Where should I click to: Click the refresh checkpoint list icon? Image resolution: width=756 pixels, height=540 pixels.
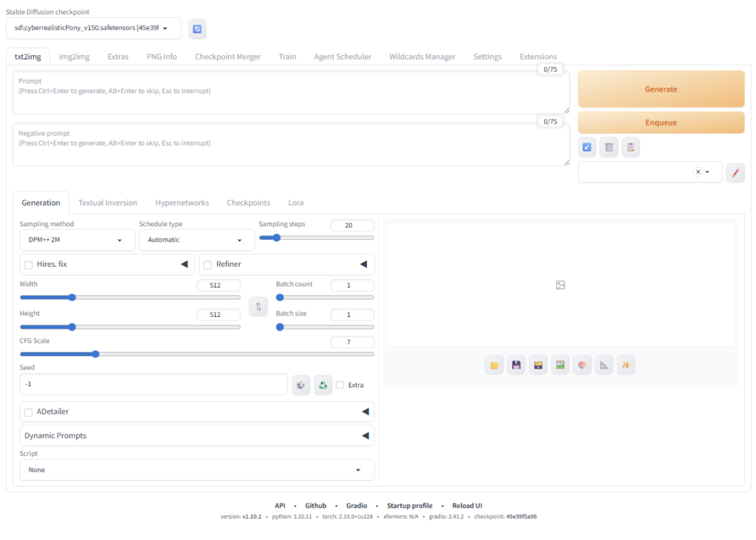(197, 29)
